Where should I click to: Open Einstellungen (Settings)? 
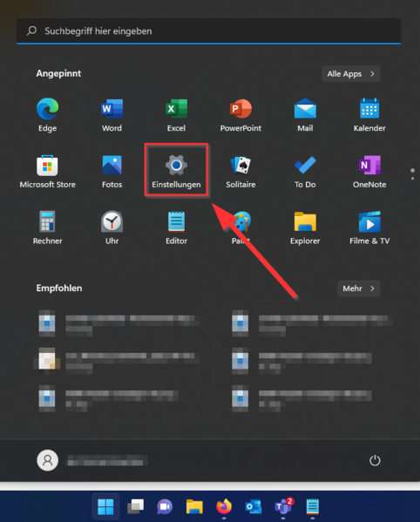click(176, 171)
